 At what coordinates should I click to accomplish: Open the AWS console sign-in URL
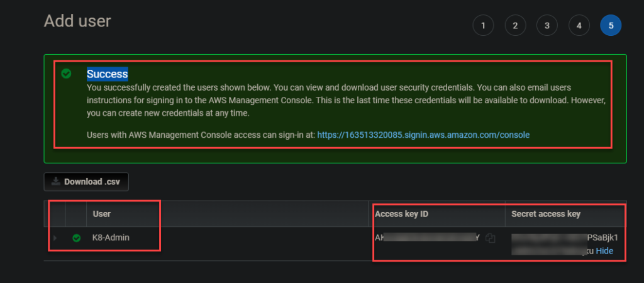pyautogui.click(x=423, y=135)
